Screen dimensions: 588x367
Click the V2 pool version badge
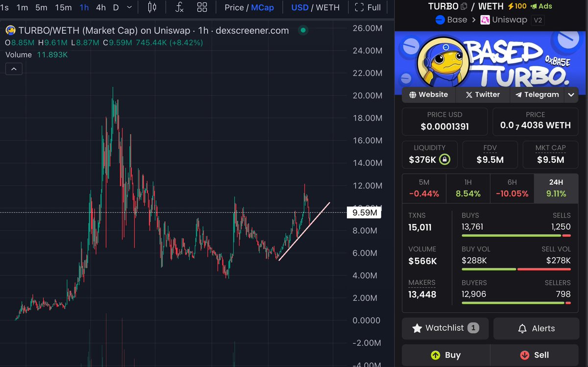[x=539, y=20]
